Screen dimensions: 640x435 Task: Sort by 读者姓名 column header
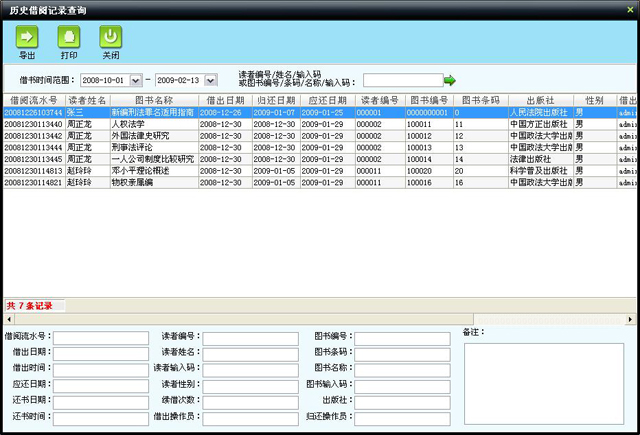[87, 101]
